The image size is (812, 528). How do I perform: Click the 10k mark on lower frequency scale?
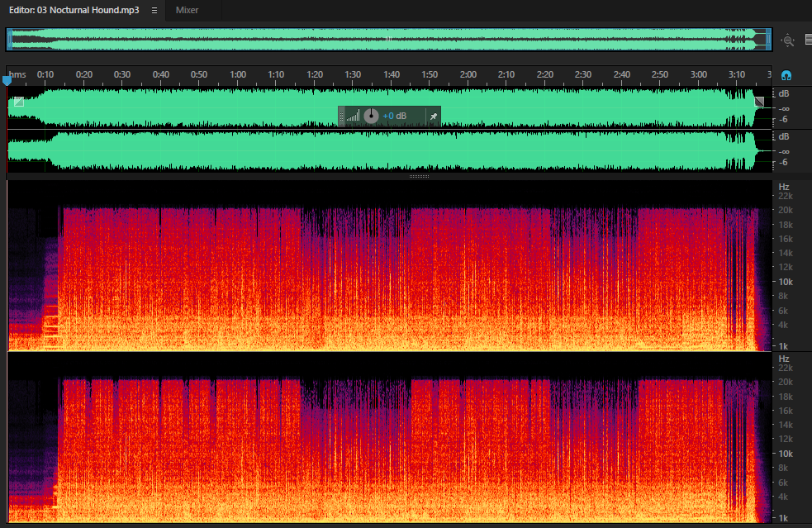[785, 454]
